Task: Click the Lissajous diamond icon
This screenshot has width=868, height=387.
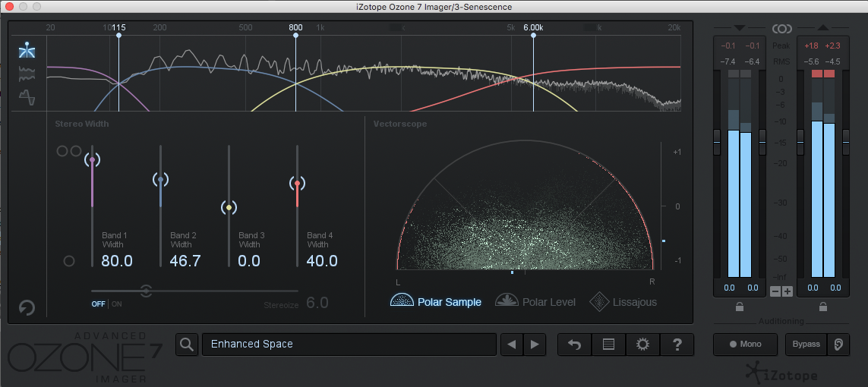Action: click(598, 301)
